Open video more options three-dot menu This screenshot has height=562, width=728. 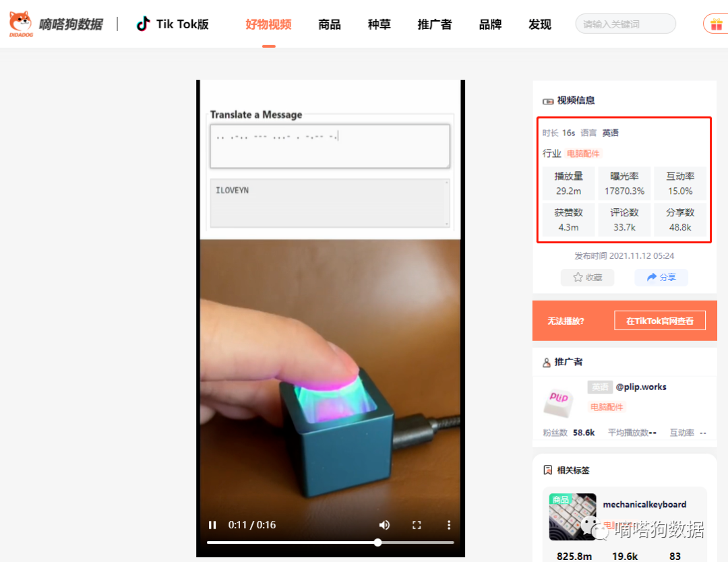pos(449,525)
